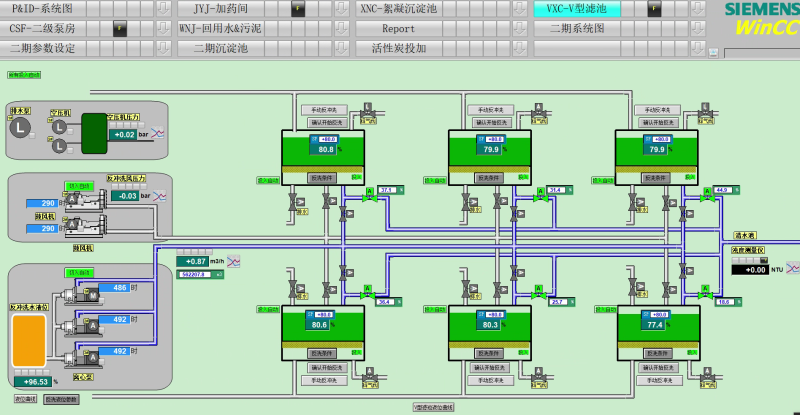Viewport: 800px width, 415px height.
Task: Open the NTU turbidity trend icon
Action: coord(793,268)
